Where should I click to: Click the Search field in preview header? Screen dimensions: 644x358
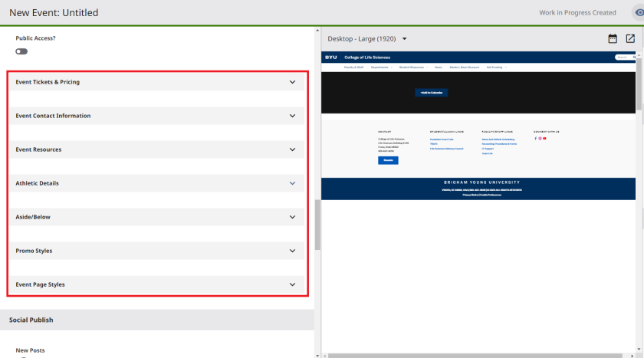click(622, 57)
